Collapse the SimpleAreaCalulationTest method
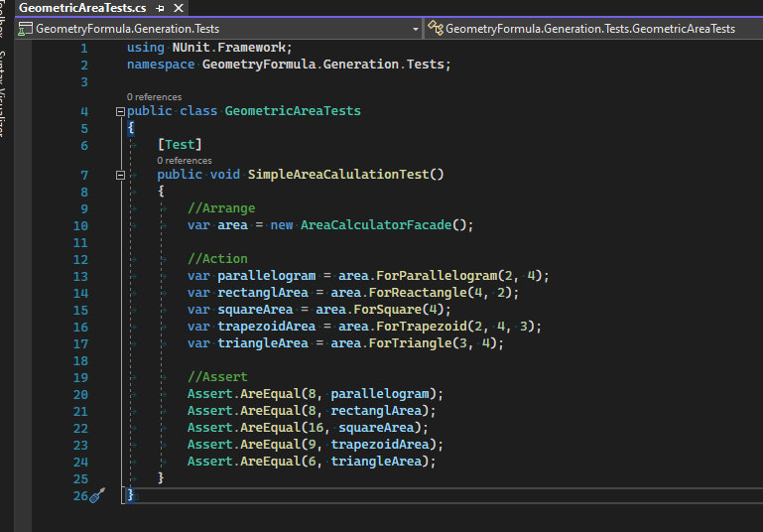 click(x=121, y=175)
